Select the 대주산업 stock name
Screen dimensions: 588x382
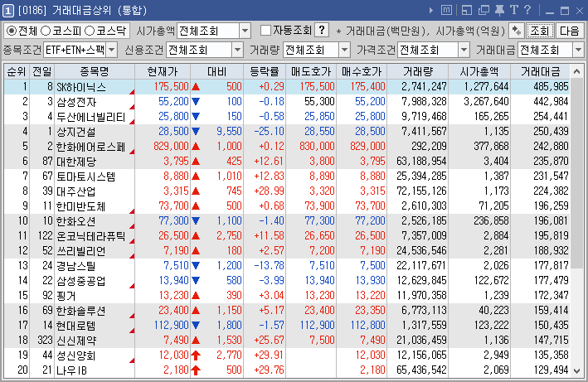(76, 191)
